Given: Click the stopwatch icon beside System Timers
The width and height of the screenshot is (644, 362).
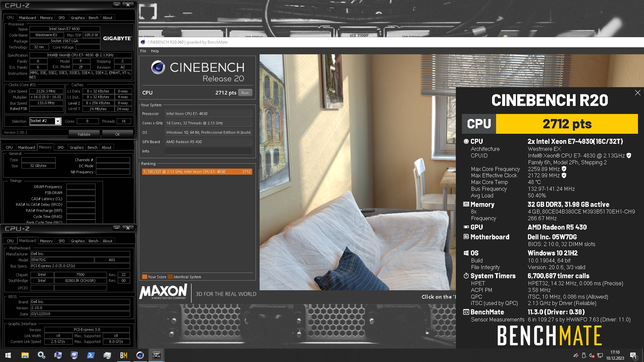Looking at the screenshot, I should (466, 276).
